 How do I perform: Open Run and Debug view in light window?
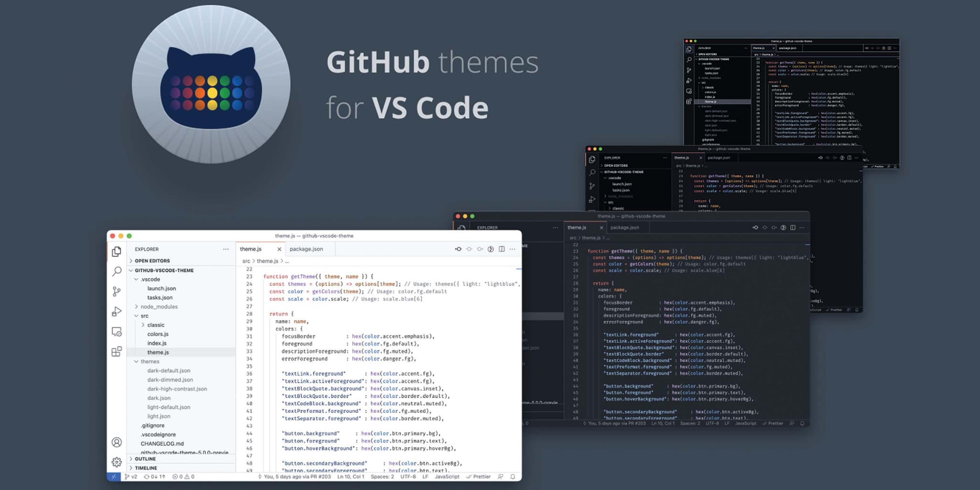point(116,312)
